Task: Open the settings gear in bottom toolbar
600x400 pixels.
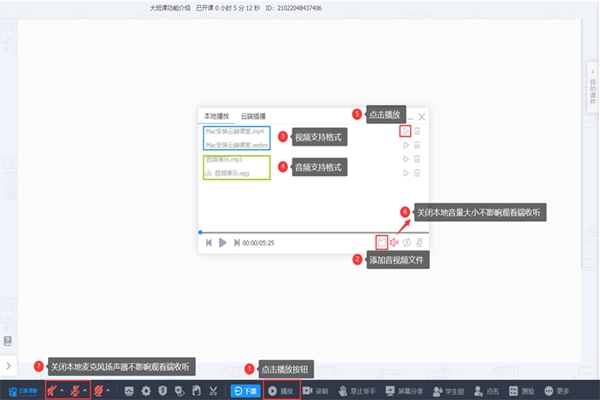Action: (147, 390)
